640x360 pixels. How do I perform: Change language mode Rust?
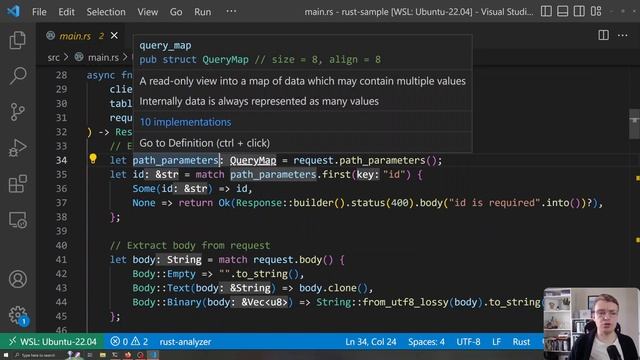pyautogui.click(x=521, y=342)
